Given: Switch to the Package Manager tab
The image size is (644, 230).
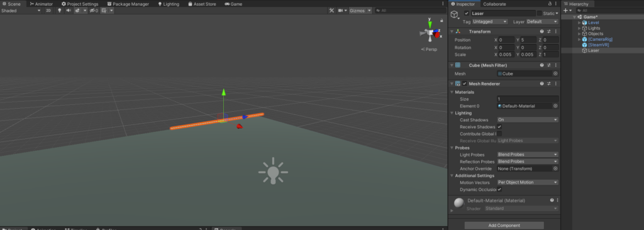Looking at the screenshot, I should point(128,4).
